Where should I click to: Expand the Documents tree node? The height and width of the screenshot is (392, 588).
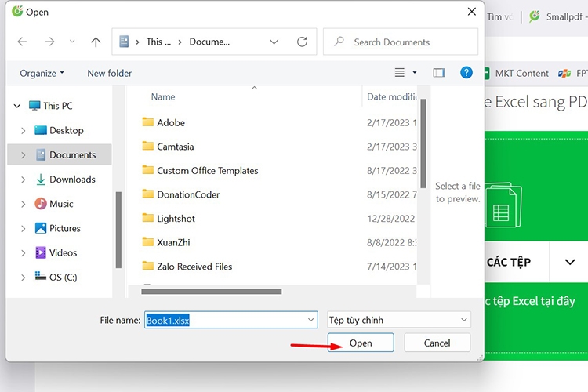point(24,155)
